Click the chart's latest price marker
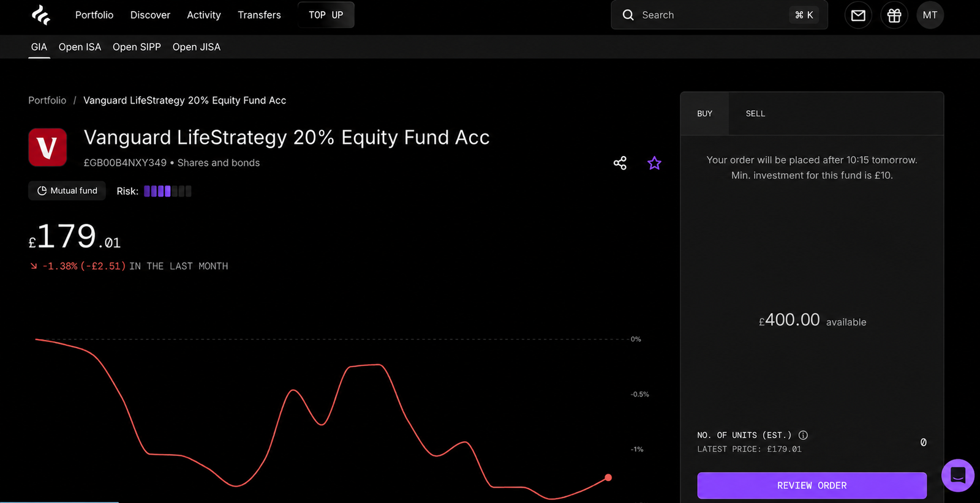Image resolution: width=980 pixels, height=503 pixels. 608,477
